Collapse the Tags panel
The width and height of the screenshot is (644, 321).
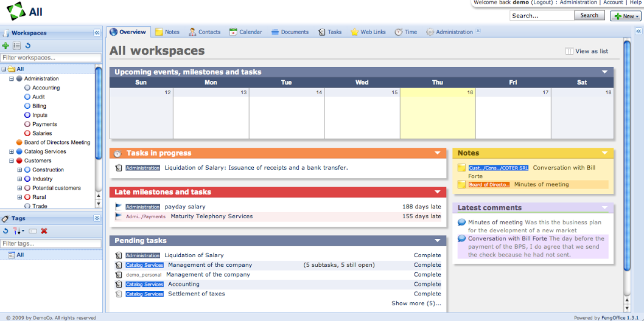tap(97, 218)
